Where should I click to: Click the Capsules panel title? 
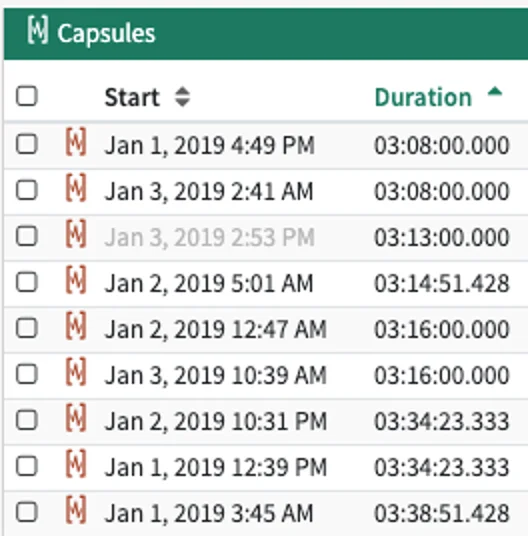coord(106,34)
